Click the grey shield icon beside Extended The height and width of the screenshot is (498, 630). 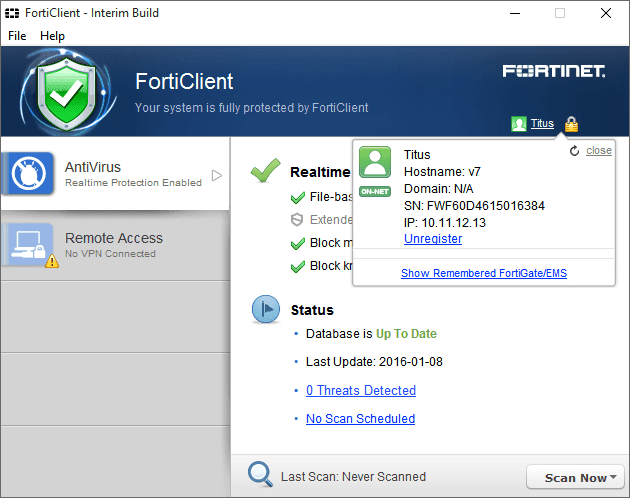click(297, 220)
